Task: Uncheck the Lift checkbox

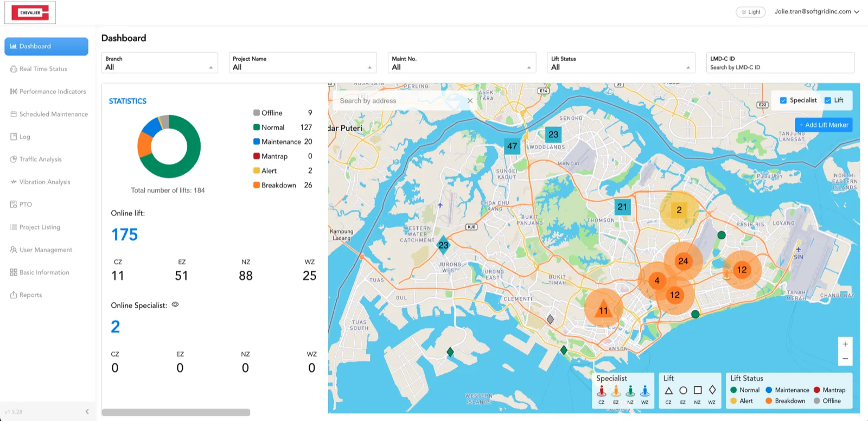Action: click(x=828, y=100)
